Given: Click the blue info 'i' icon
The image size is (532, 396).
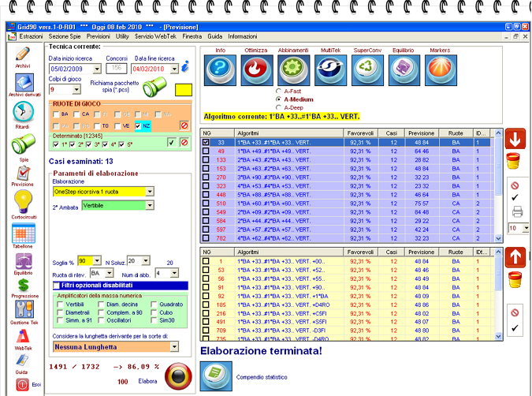Looking at the screenshot, I should 185,66.
